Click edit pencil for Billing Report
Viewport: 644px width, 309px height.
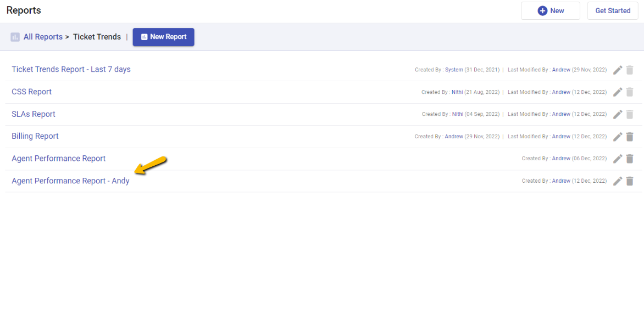click(618, 137)
